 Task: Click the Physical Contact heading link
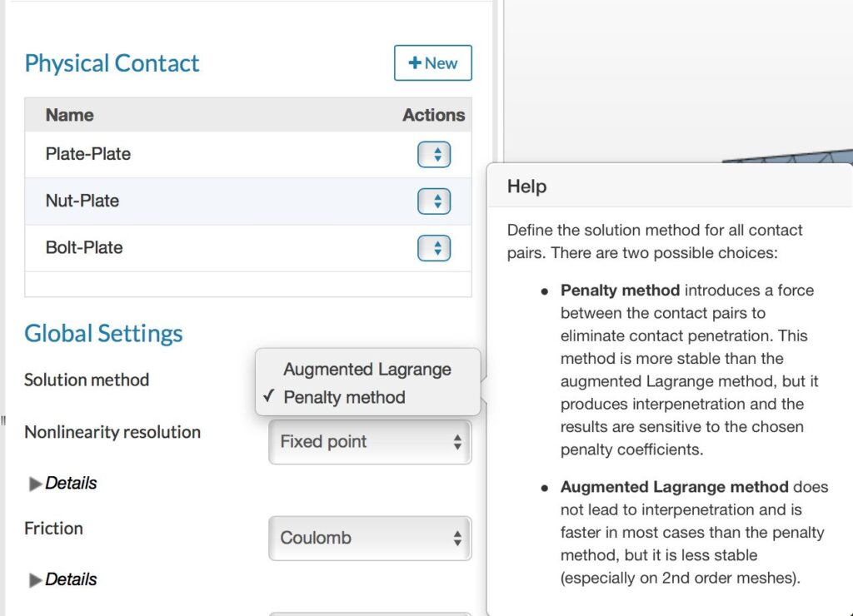(112, 62)
